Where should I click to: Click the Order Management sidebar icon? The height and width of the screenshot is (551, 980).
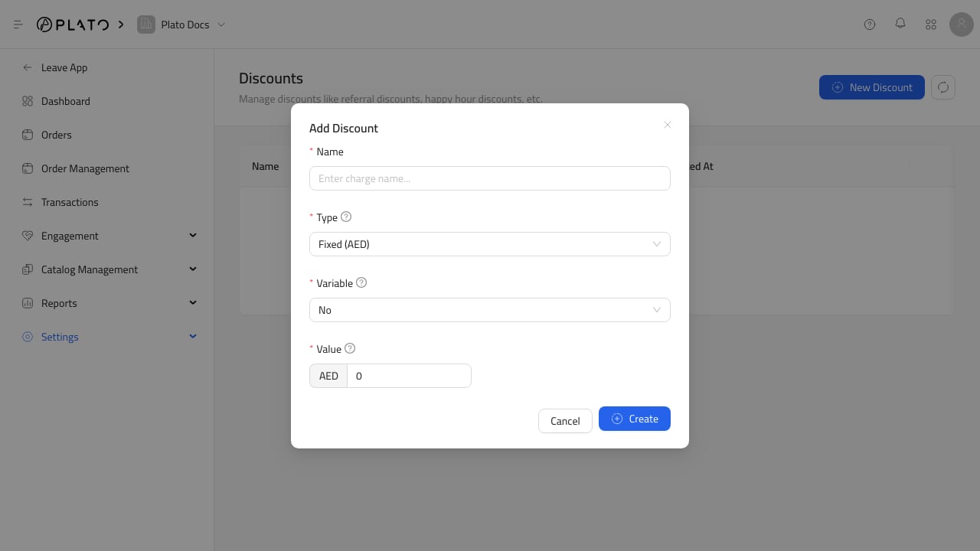pyautogui.click(x=28, y=168)
